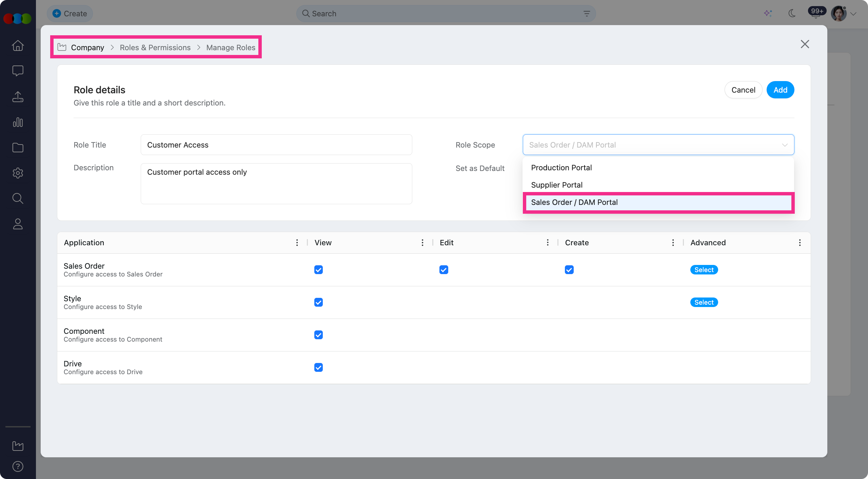Click Select for Sales Order advanced
This screenshot has height=479, width=868.
click(x=704, y=270)
